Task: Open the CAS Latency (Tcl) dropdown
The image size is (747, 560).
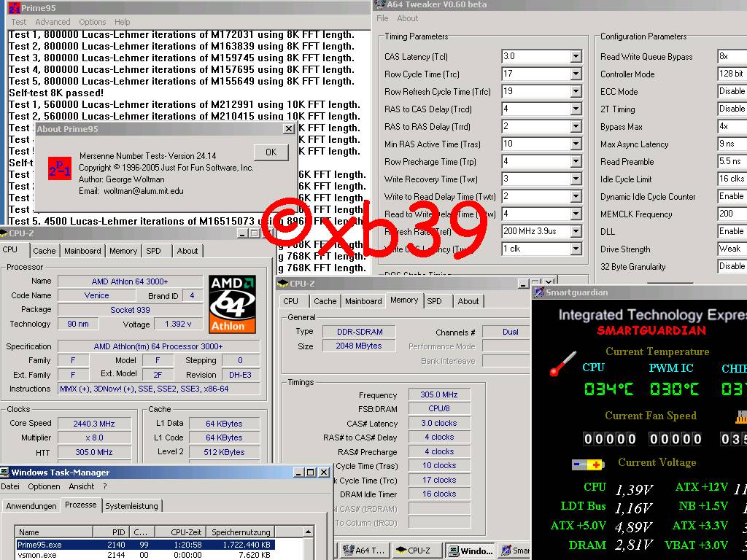Action: 576,57
